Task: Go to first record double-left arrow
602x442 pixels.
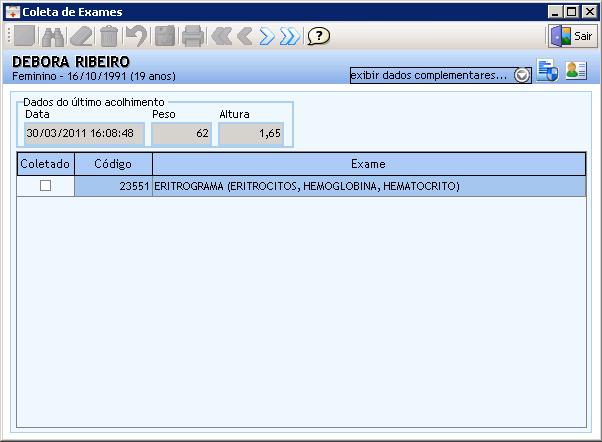Action: coord(222,36)
